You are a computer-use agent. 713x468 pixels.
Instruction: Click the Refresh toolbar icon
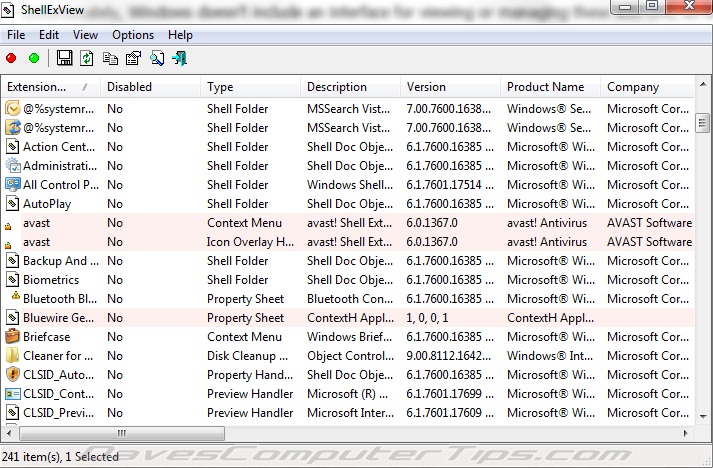86,58
